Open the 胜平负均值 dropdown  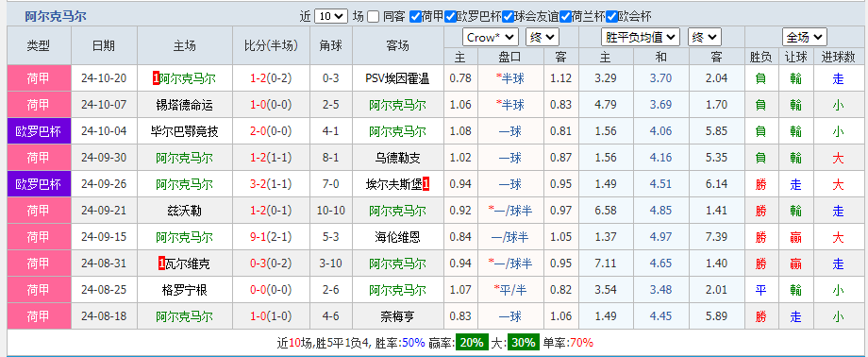click(641, 38)
